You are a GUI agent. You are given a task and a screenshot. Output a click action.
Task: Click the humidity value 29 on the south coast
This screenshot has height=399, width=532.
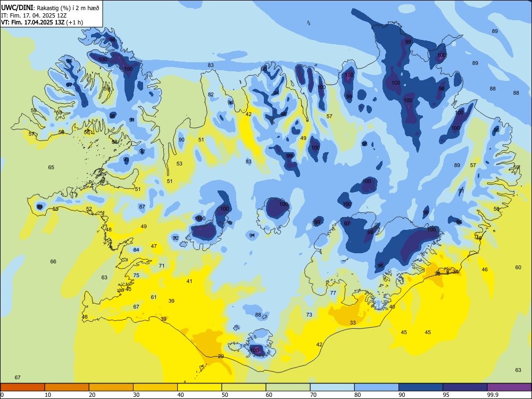221,356
